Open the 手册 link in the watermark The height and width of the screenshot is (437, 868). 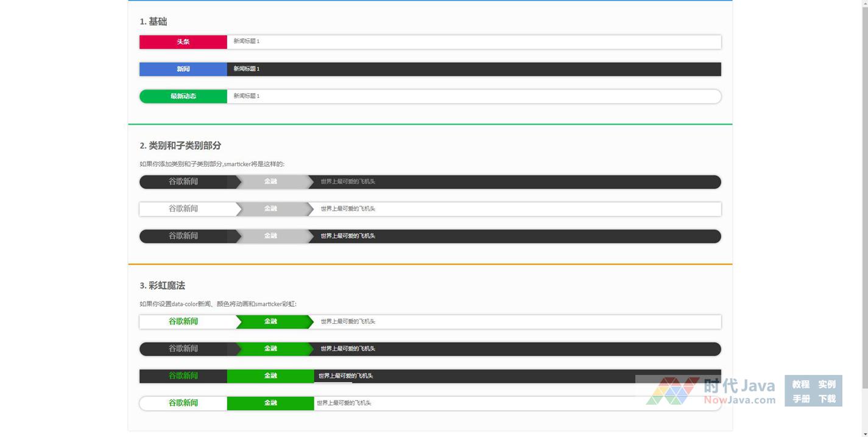(x=800, y=399)
